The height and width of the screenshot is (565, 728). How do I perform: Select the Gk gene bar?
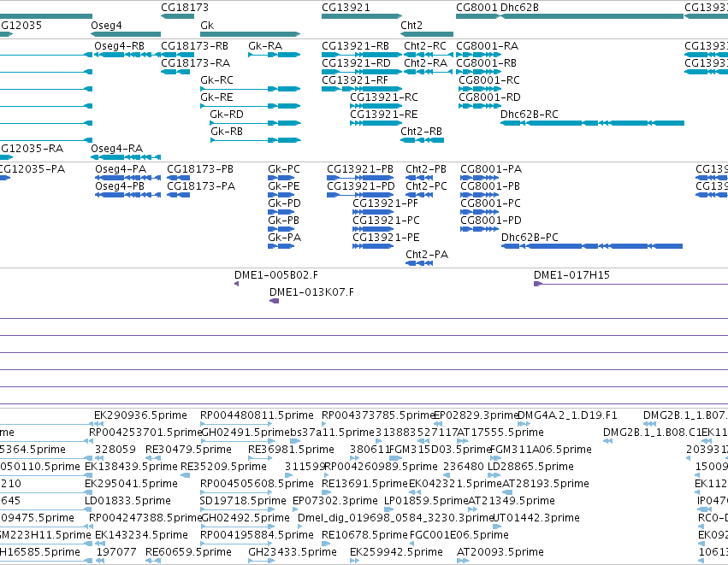[251, 34]
